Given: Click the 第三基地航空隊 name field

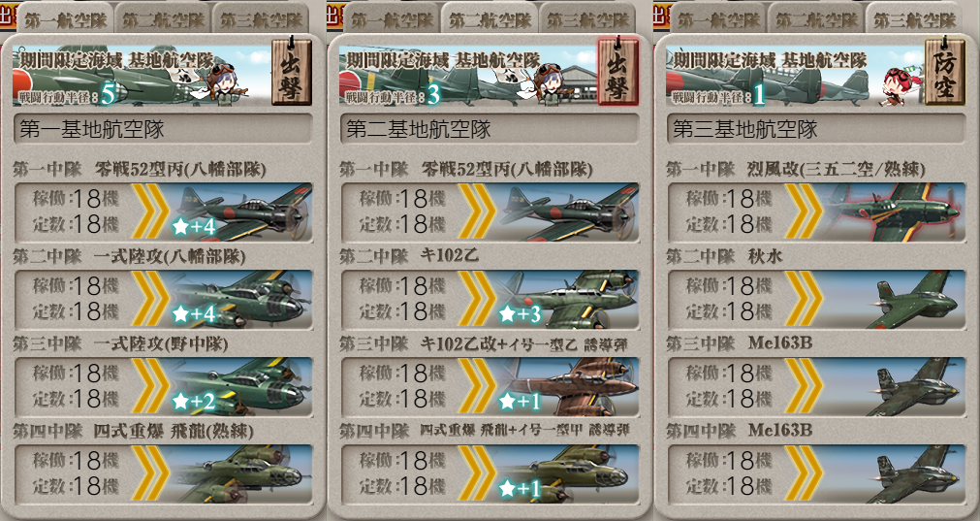Looking at the screenshot, I should 816,129.
